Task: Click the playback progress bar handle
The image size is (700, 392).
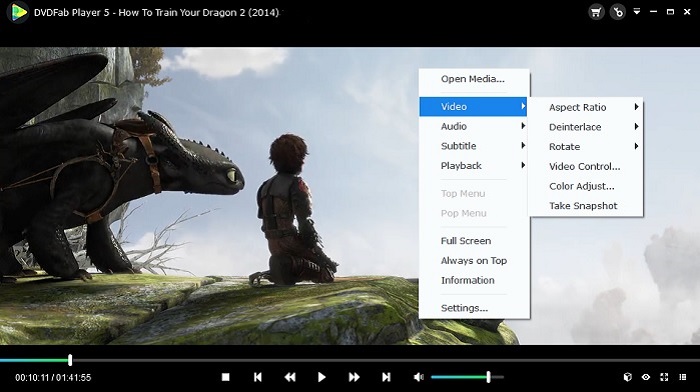Action: click(70, 360)
